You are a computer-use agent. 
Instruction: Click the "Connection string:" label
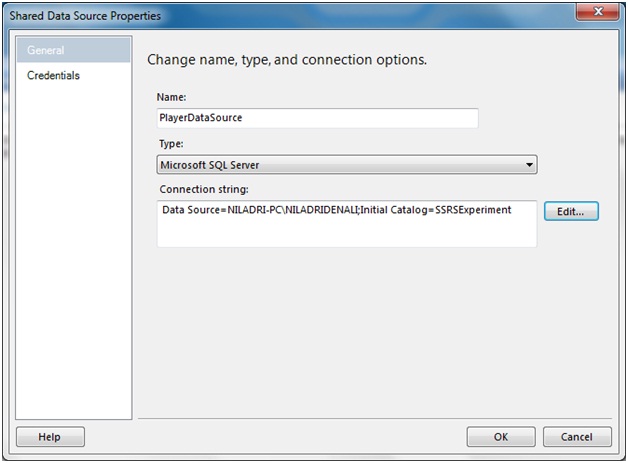pyautogui.click(x=204, y=189)
